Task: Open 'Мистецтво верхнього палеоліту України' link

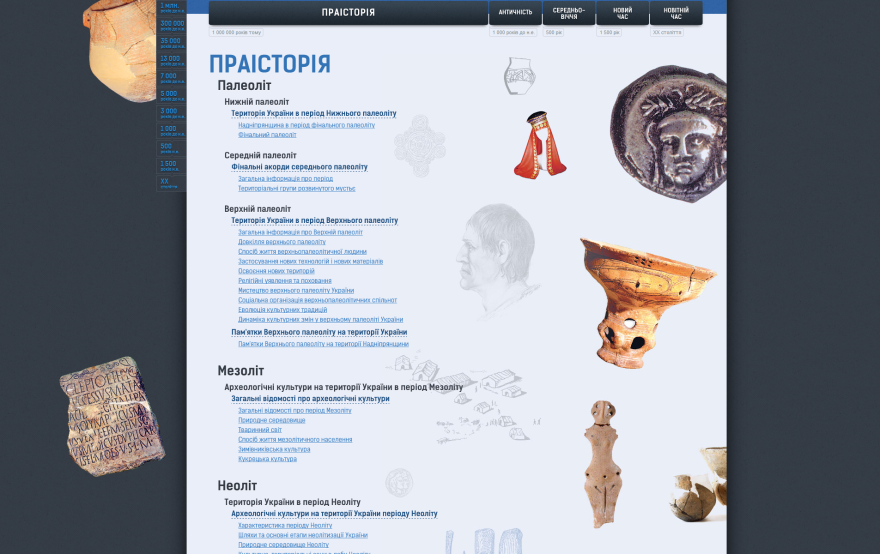Action: (296, 291)
